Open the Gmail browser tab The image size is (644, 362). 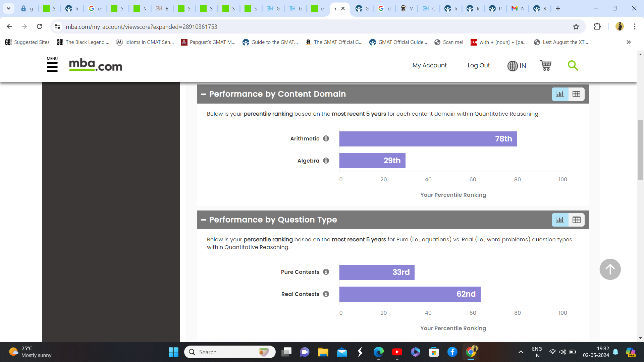point(517,8)
